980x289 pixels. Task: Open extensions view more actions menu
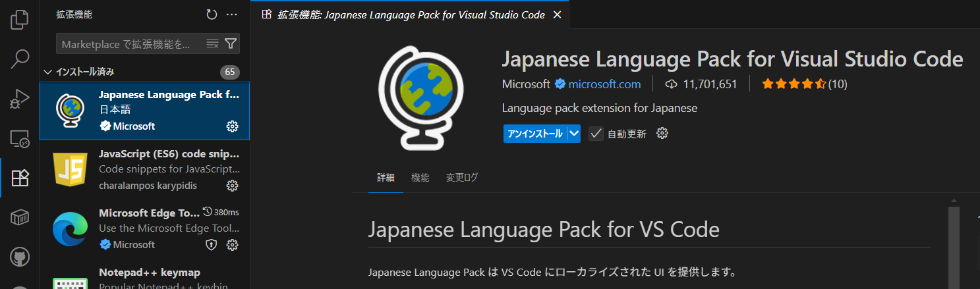(x=231, y=14)
